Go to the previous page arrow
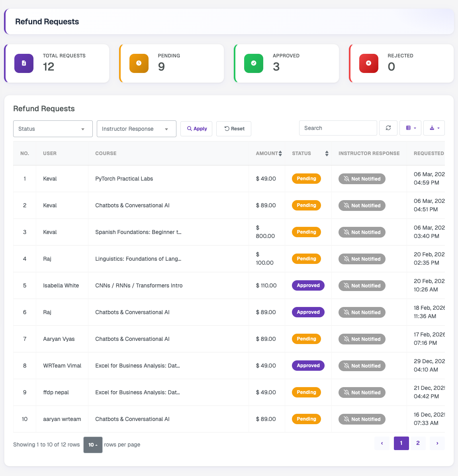The height and width of the screenshot is (476, 458). pos(382,443)
